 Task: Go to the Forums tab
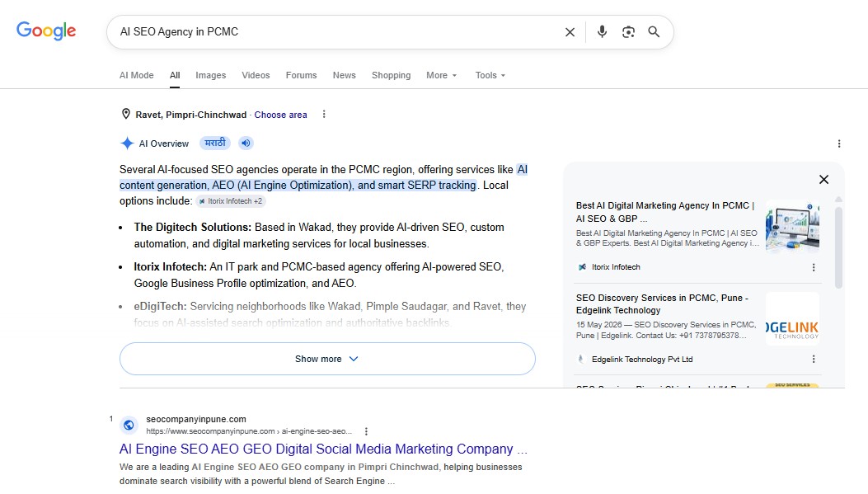tap(301, 75)
